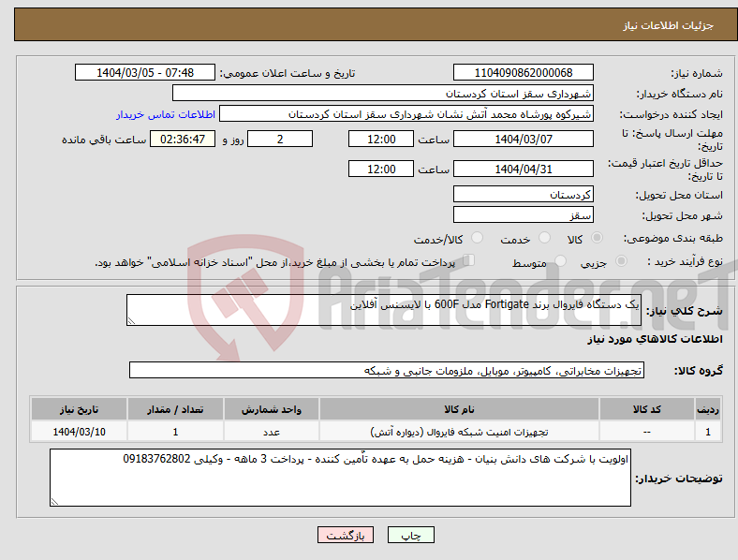
Task: Select the کالا/خدمت radio button
Action: pos(478,238)
